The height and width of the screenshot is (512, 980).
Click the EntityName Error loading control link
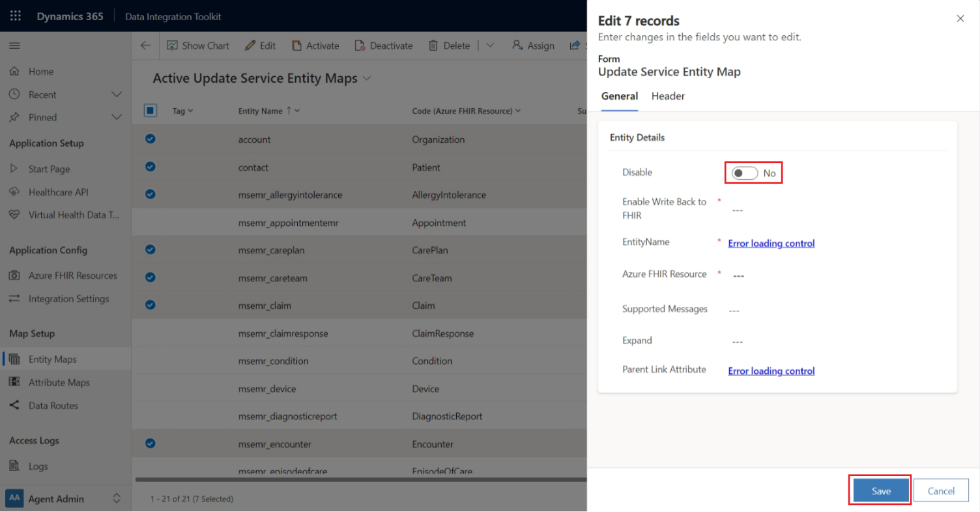[771, 243]
